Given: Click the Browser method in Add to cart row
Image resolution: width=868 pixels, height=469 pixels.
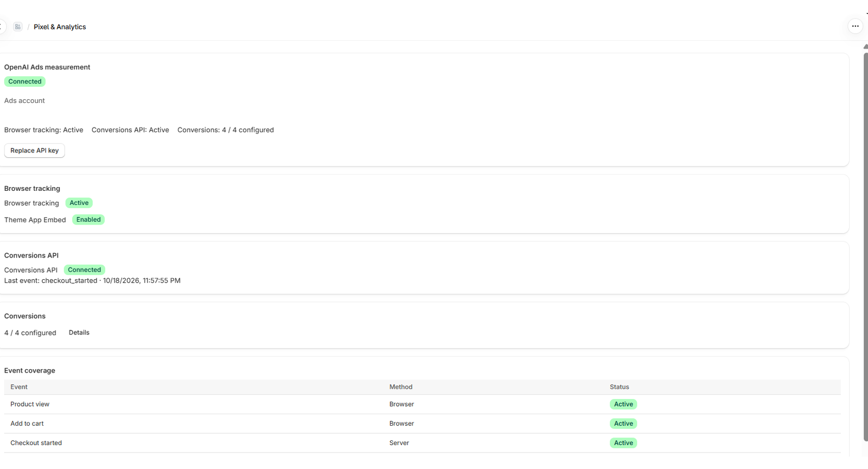Looking at the screenshot, I should tap(401, 424).
